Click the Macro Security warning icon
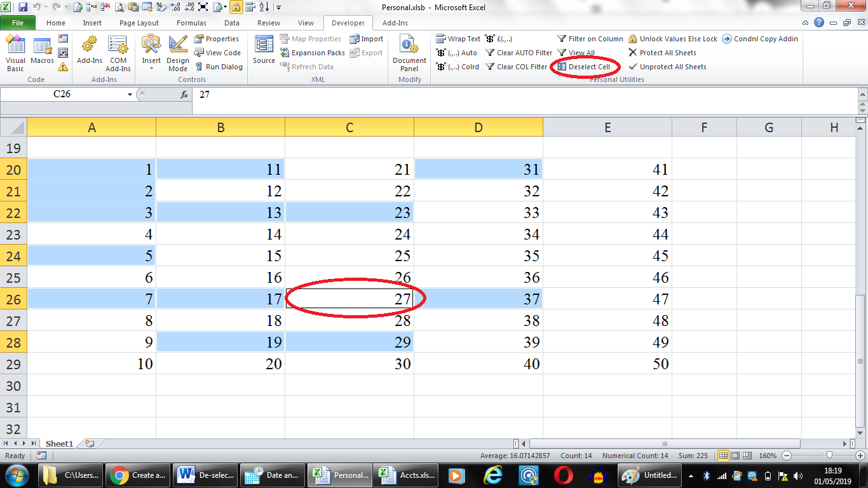 pos(63,67)
